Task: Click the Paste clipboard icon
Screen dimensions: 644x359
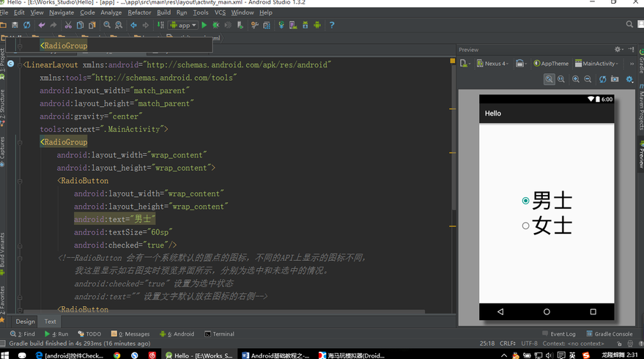Action: (x=92, y=25)
